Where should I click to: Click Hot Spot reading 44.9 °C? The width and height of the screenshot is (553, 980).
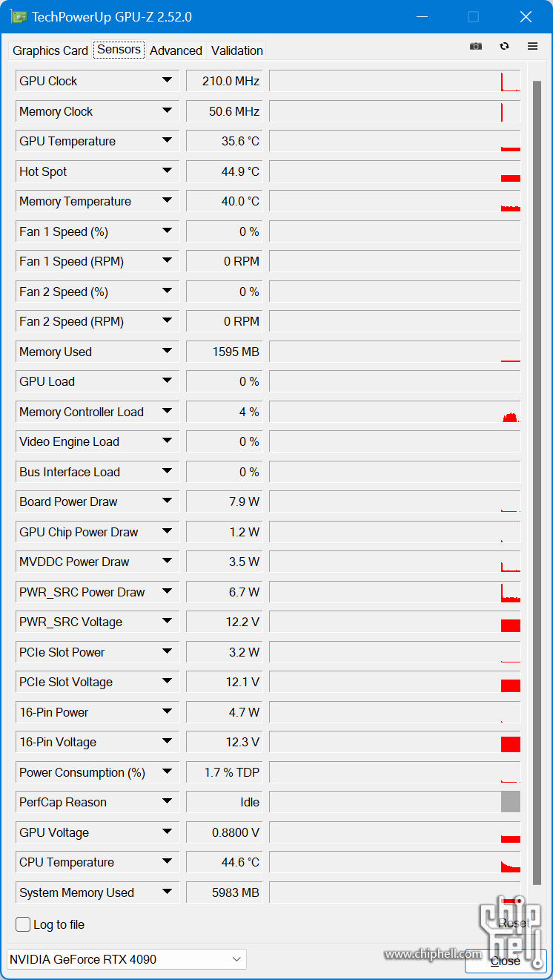pos(225,171)
